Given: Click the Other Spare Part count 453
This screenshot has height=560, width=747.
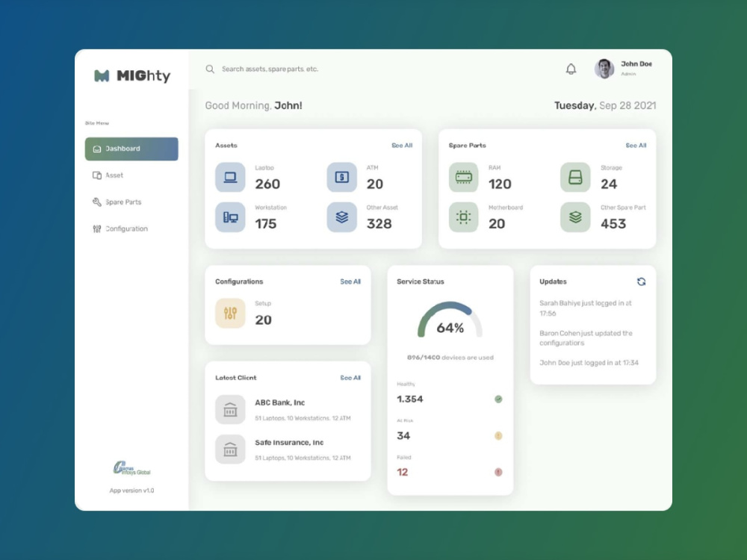Looking at the screenshot, I should pyautogui.click(x=613, y=224).
